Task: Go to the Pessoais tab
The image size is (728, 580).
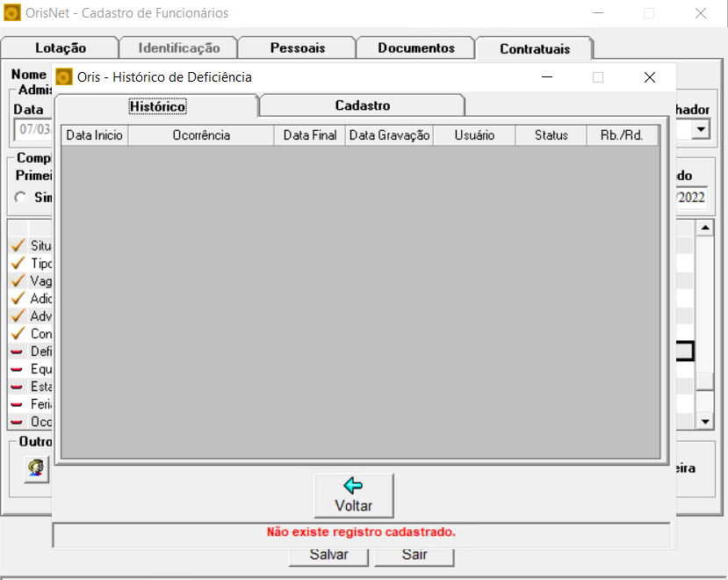Action: tap(297, 48)
